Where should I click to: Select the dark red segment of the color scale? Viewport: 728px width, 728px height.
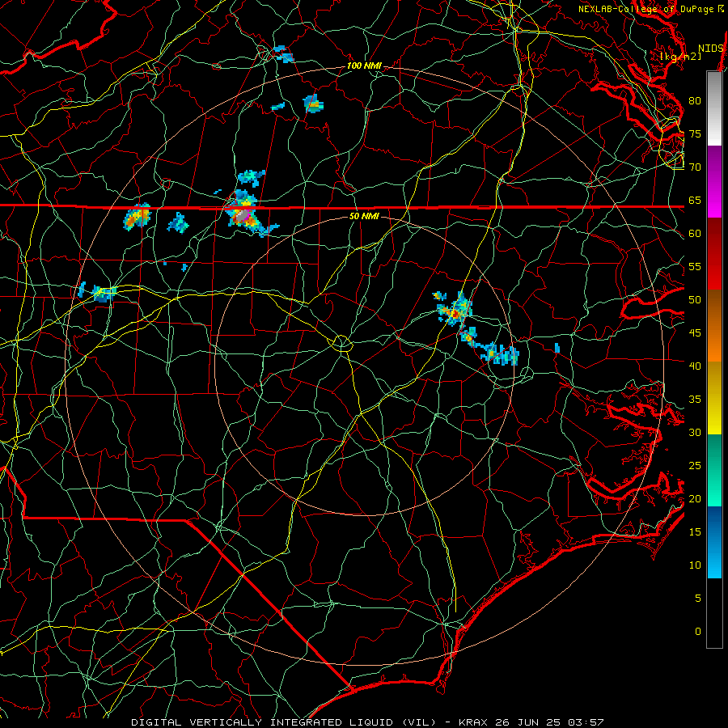coord(714,254)
